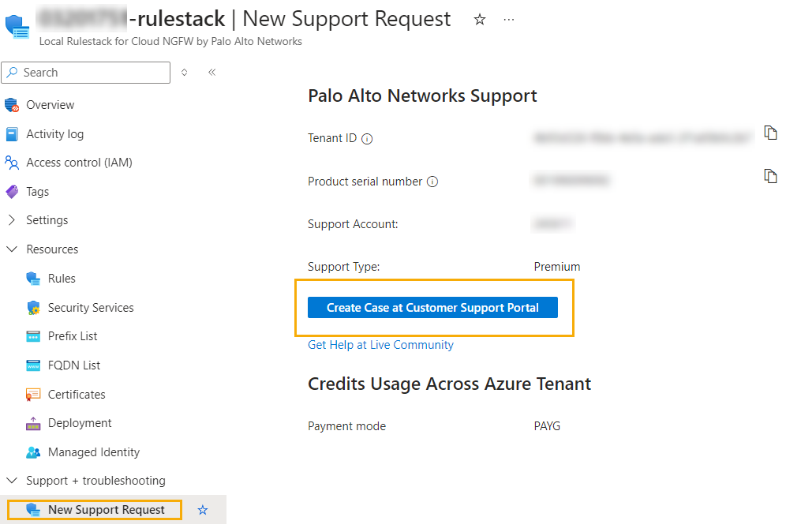Screen dimensions: 786x532
Task: Open Access control (IAM)
Action: point(79,163)
